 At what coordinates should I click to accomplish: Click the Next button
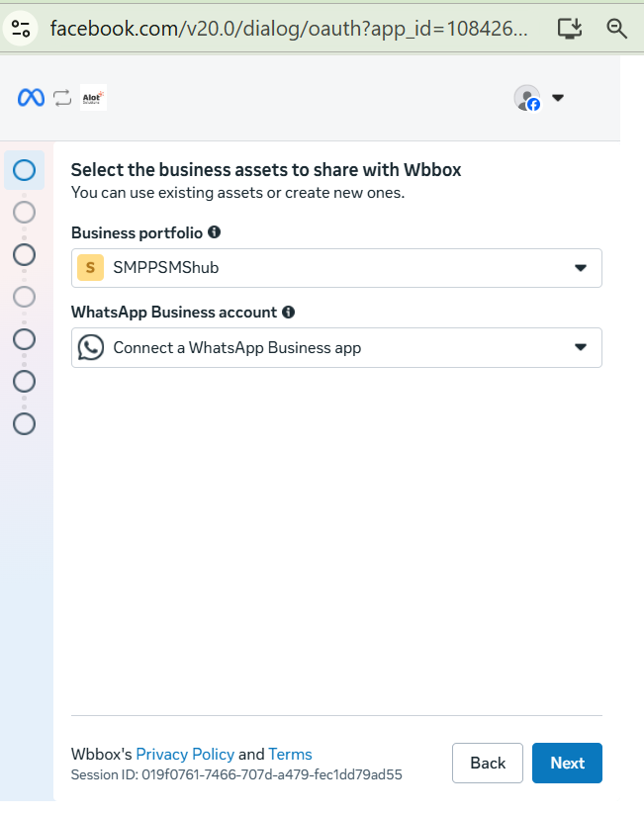tap(567, 763)
